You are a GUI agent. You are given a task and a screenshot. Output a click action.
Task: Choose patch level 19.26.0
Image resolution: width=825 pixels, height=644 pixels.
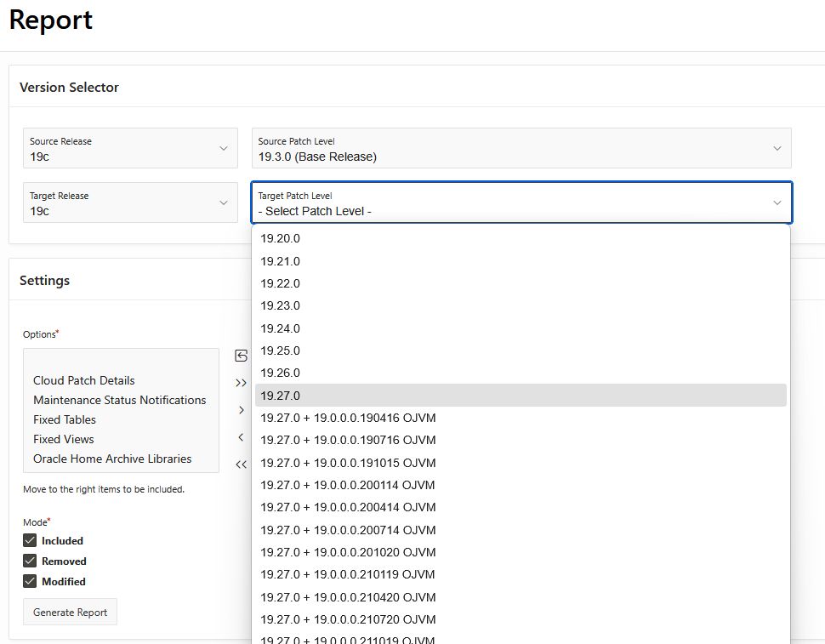(x=521, y=373)
